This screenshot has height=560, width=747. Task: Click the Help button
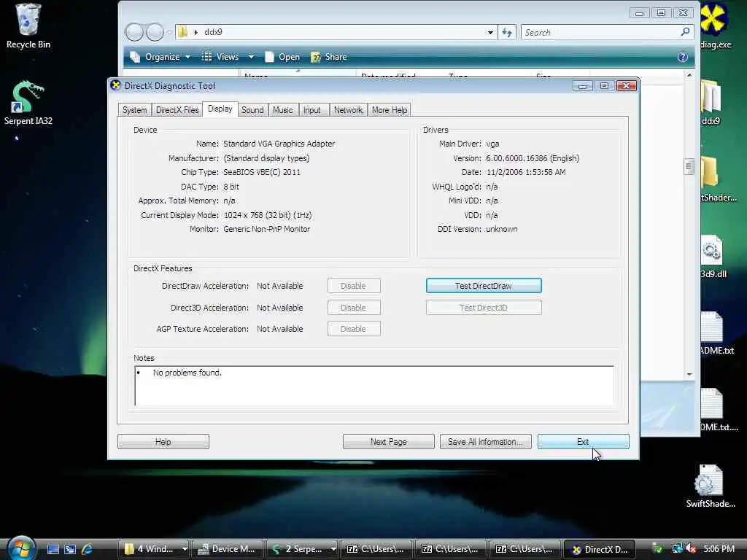pyautogui.click(x=163, y=441)
